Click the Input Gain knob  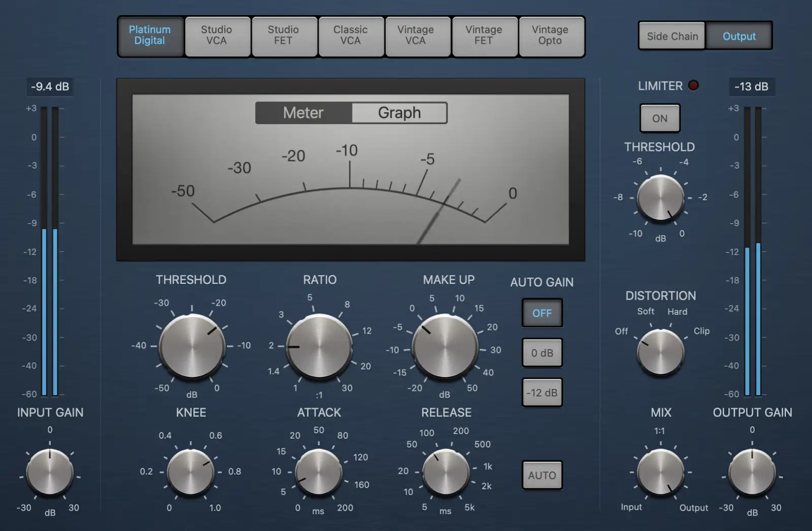[50, 472]
